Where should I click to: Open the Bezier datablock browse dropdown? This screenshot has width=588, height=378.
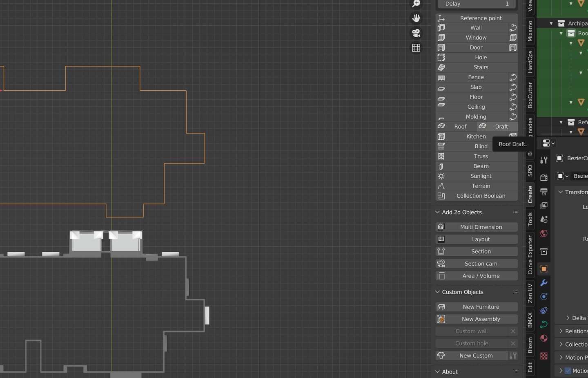point(563,176)
